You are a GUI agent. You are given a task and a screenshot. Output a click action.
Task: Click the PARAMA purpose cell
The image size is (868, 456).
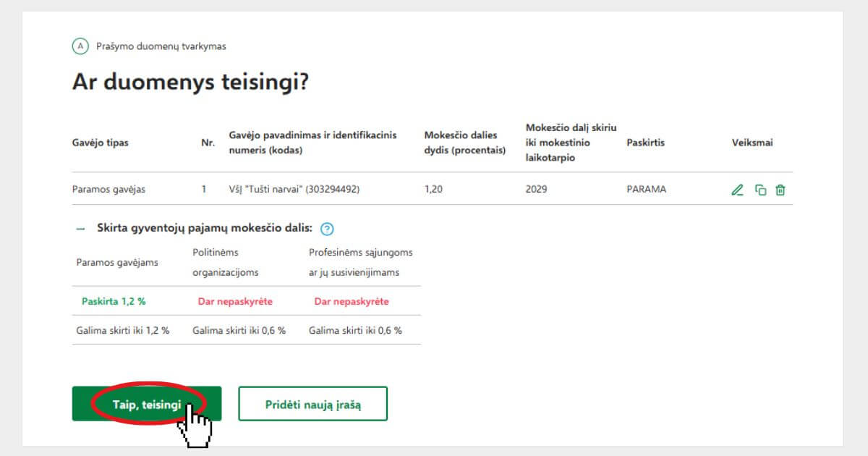click(646, 190)
